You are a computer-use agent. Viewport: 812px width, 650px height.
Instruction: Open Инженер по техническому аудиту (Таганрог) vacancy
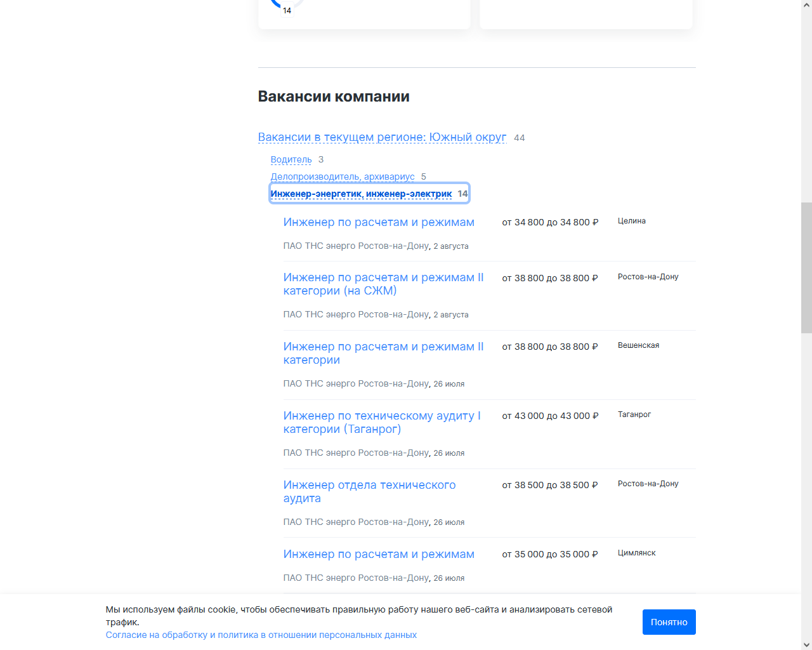point(382,422)
